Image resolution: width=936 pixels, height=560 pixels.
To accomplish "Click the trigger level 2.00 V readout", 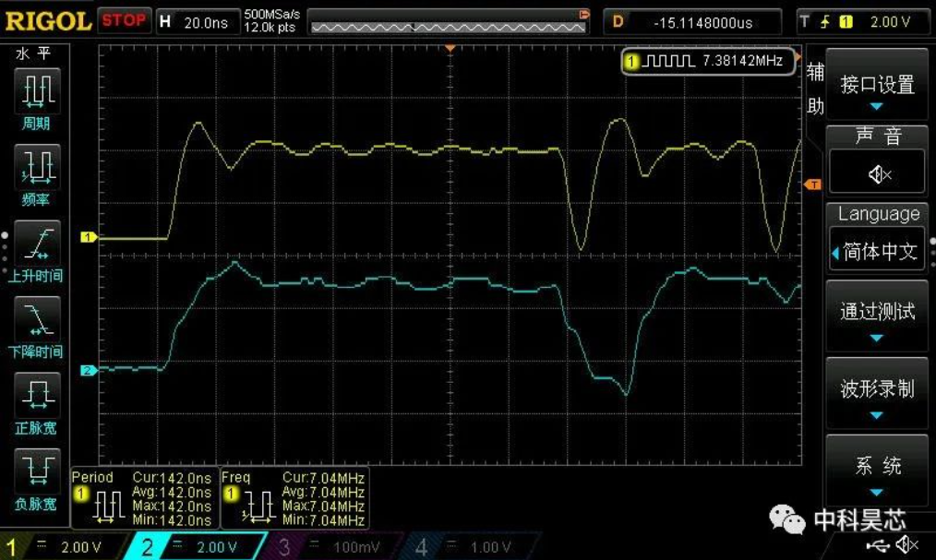I will [890, 22].
